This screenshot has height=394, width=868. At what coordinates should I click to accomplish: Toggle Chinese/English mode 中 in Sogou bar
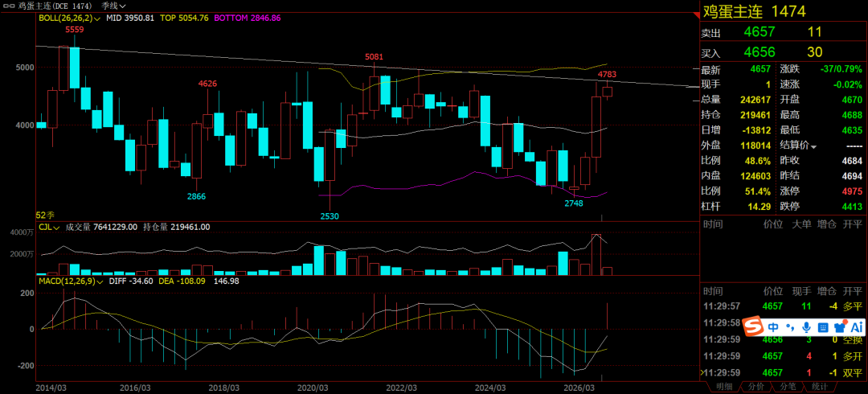coord(775,326)
